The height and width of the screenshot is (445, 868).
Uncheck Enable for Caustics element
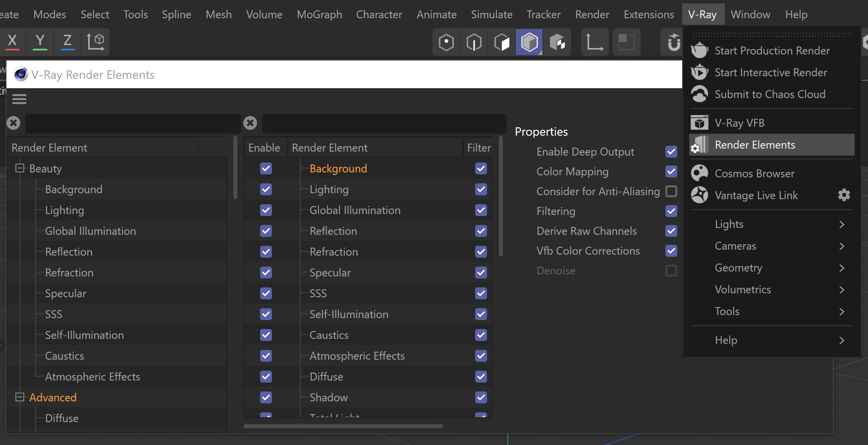(266, 335)
